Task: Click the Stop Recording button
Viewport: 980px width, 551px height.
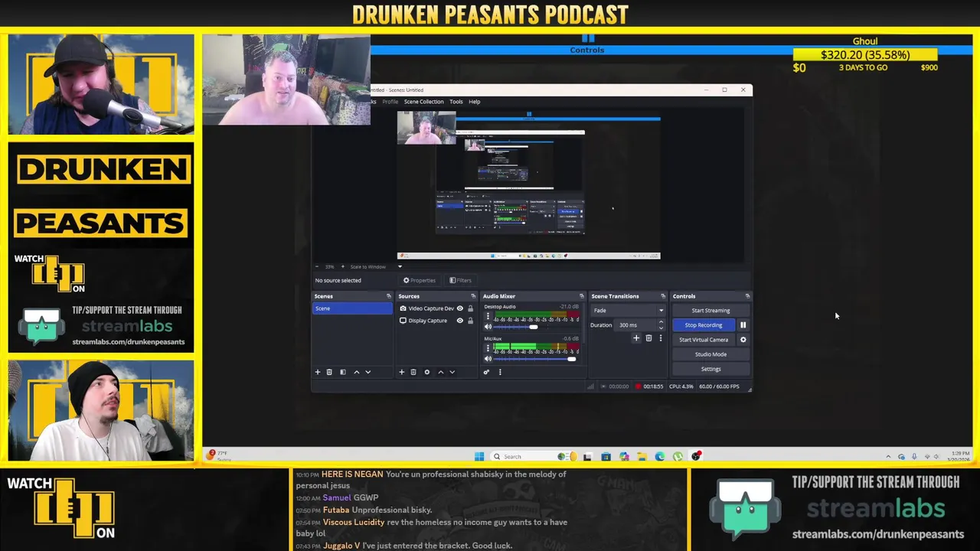Action: click(x=703, y=325)
